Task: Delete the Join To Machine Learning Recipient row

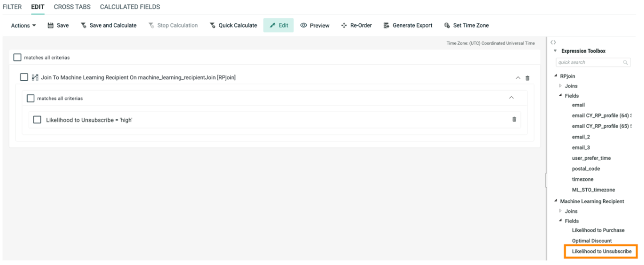Action: coord(527,78)
